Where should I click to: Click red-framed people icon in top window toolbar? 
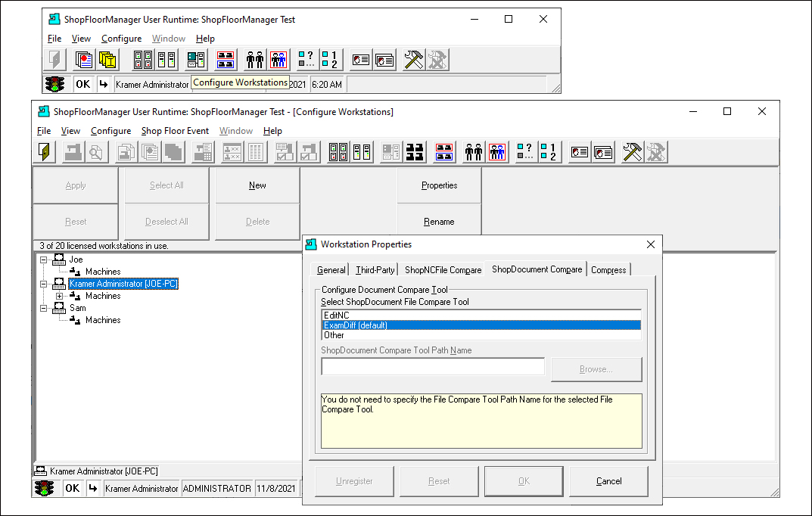tap(278, 60)
